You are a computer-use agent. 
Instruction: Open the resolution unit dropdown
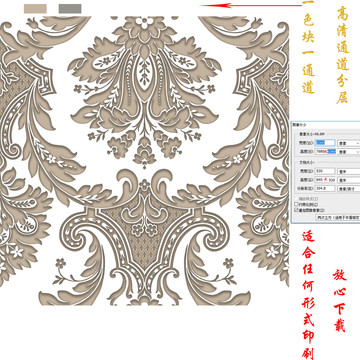pos(349,189)
